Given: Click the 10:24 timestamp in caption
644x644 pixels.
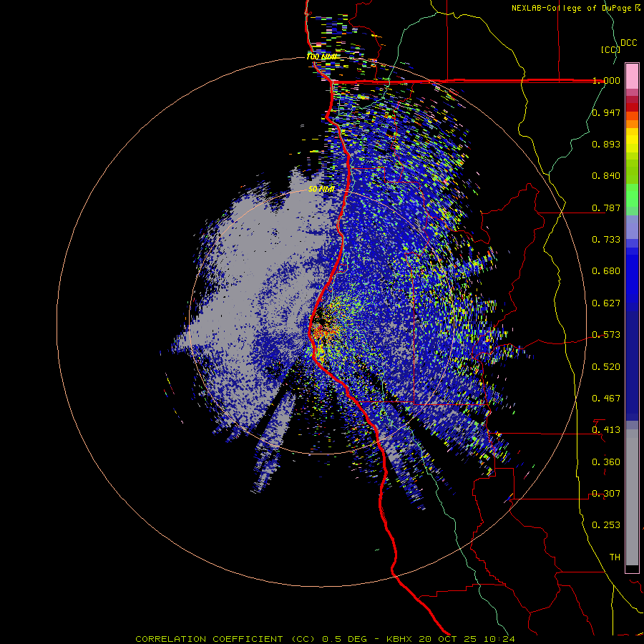Looking at the screenshot, I should (x=500, y=639).
